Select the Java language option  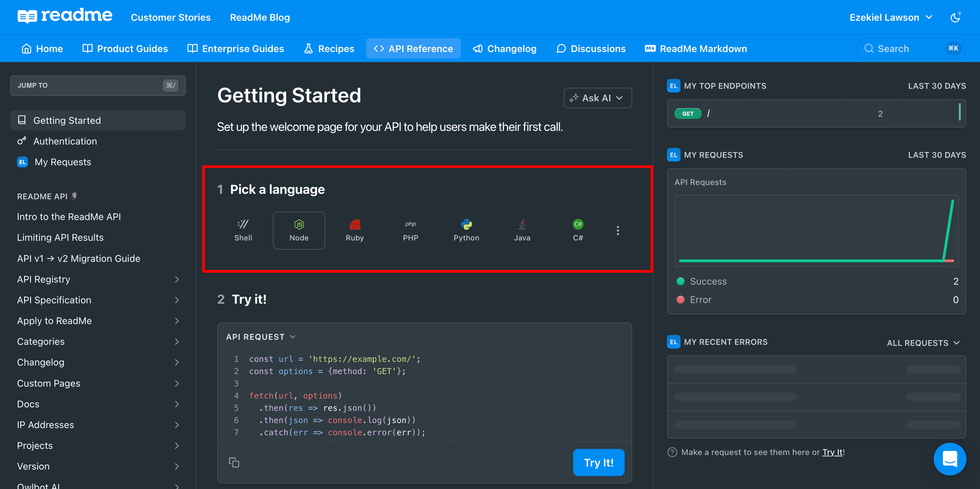[x=522, y=231]
